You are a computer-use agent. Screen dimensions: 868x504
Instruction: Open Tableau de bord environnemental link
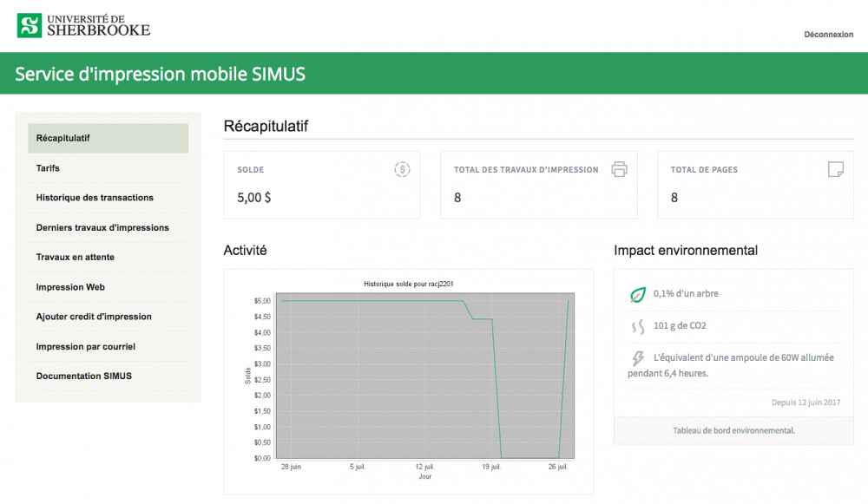(x=733, y=430)
